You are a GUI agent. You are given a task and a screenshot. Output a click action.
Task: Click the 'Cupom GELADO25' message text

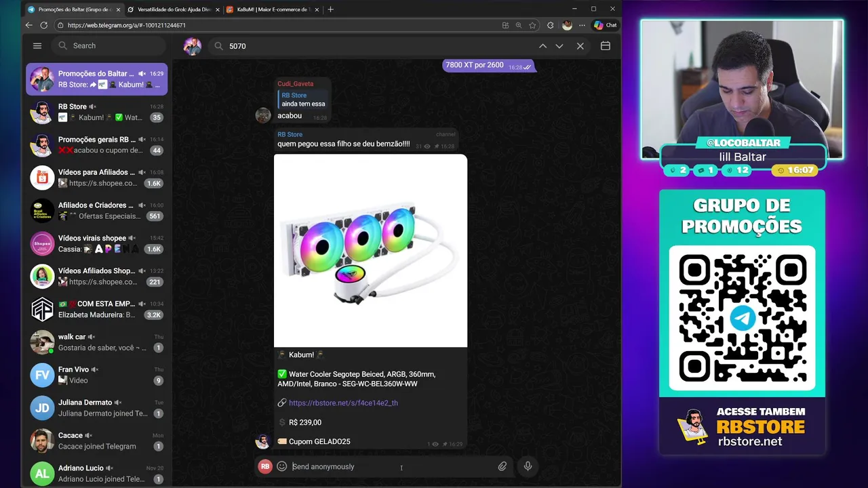coord(319,442)
